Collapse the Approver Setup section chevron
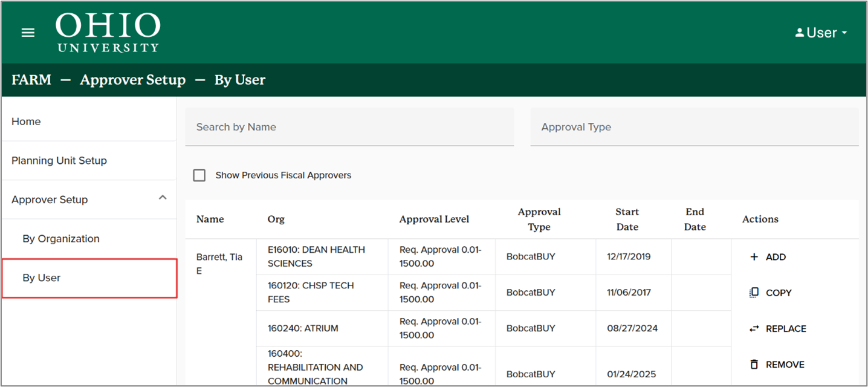 tap(162, 198)
